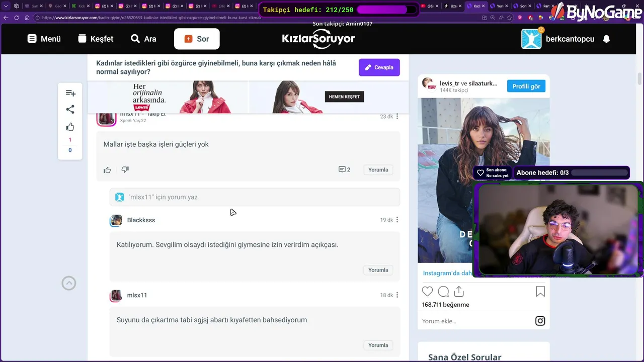Image resolution: width=644 pixels, height=362 pixels.
Task: Click the Brave shield icon
Action: pos(520,18)
